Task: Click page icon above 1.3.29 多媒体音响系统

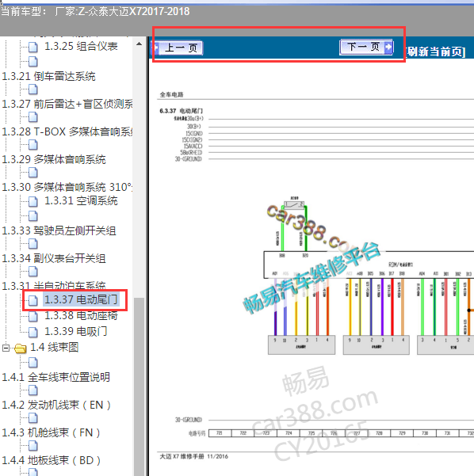Action: point(33,145)
